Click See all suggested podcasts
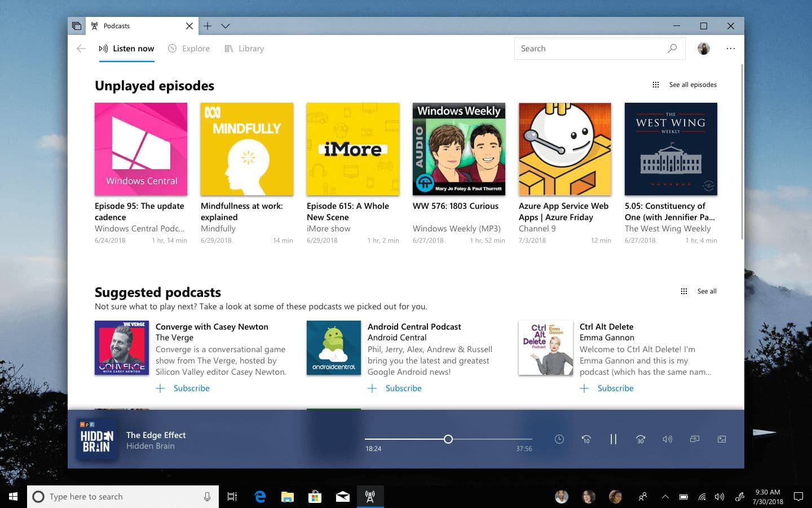812x508 pixels. pos(707,291)
